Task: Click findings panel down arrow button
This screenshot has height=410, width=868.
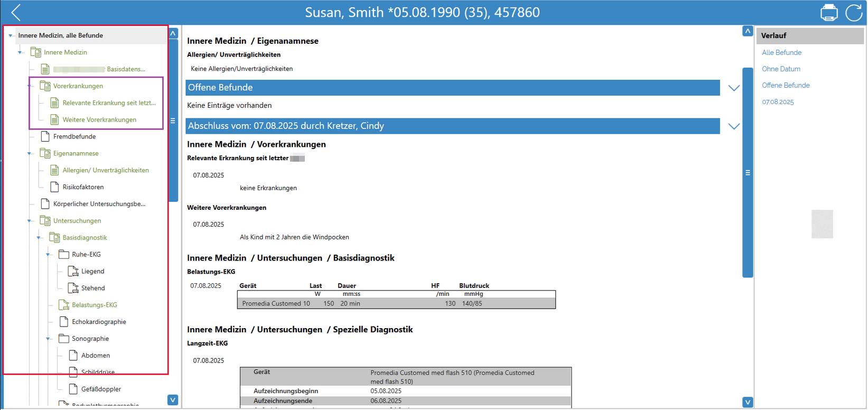Action: click(748, 402)
